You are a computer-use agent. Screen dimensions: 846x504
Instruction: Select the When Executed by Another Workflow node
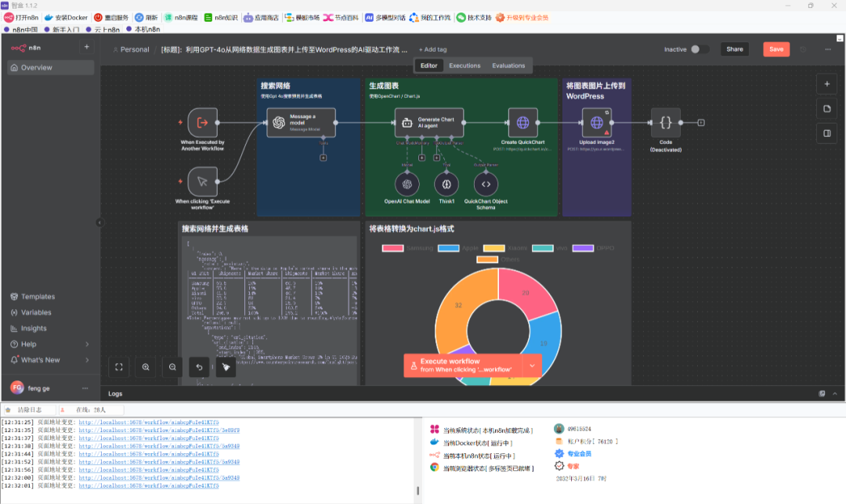click(x=202, y=123)
